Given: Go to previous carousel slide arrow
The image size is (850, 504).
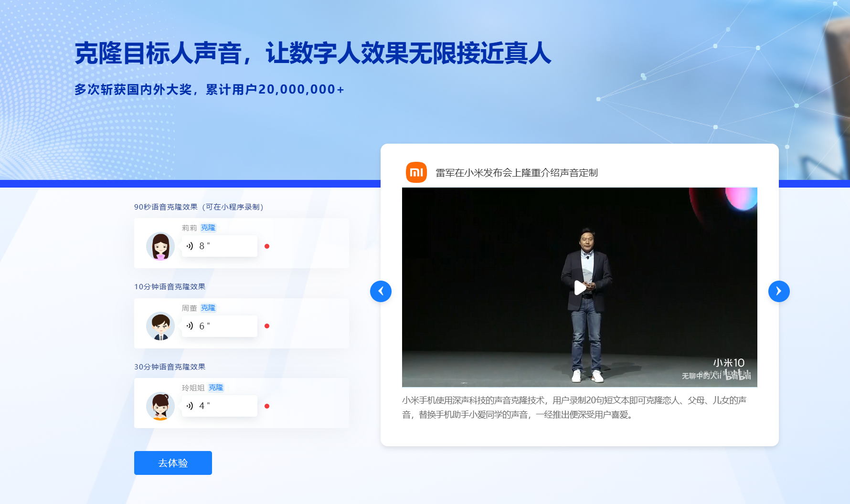Looking at the screenshot, I should [381, 291].
